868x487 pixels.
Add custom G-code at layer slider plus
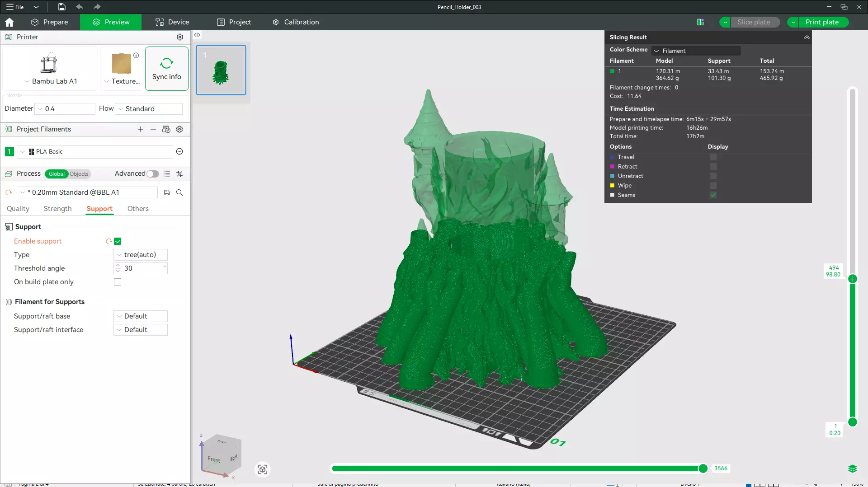click(x=853, y=279)
